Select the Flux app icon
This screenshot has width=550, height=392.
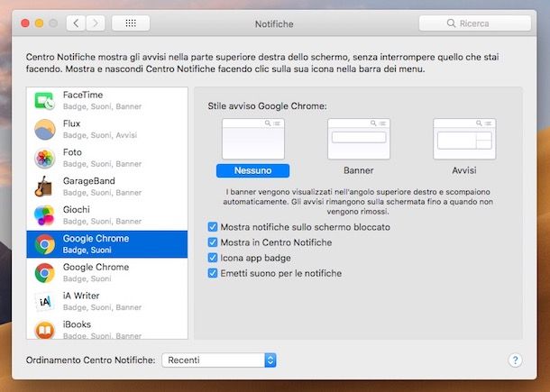pyautogui.click(x=44, y=130)
